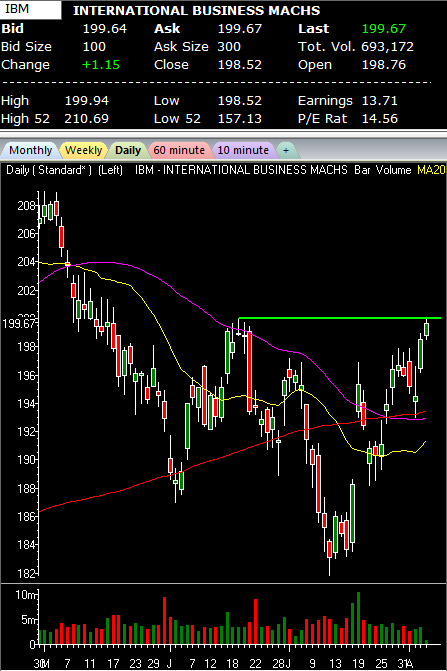Click the INTERNATIONAL BUSINESS MACHS title
Screen dimensions: 447x671
[x=196, y=10]
